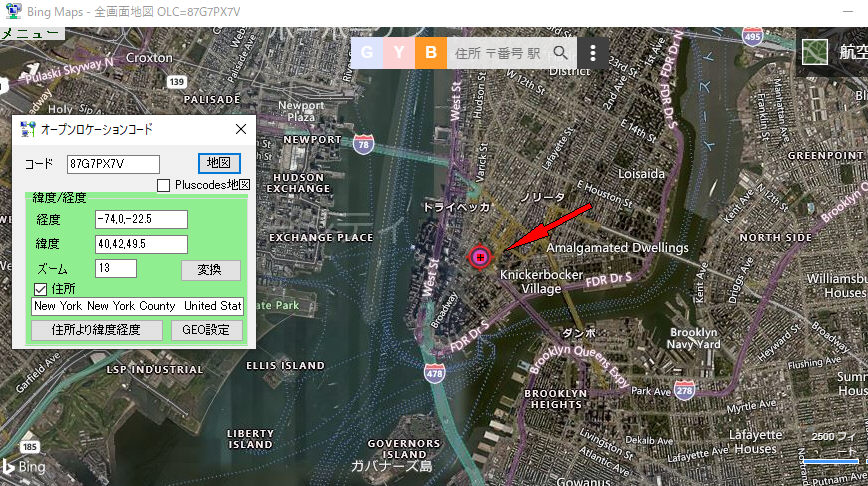Switch map style via aerial thumbnail
This screenshot has height=486, width=868.
click(814, 52)
